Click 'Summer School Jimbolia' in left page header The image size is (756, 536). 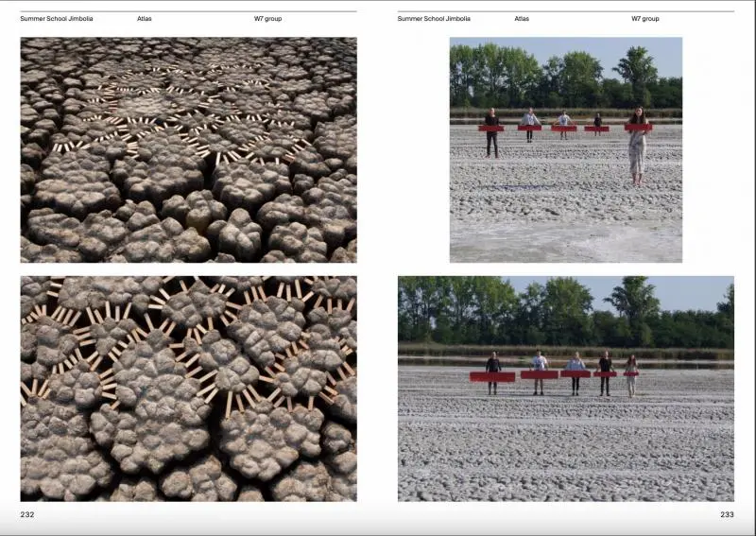pyautogui.click(x=57, y=19)
